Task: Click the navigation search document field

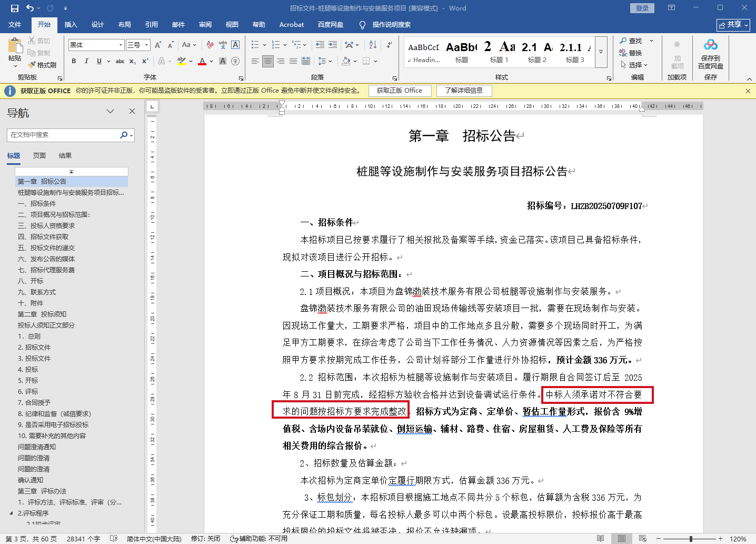Action: click(x=63, y=135)
